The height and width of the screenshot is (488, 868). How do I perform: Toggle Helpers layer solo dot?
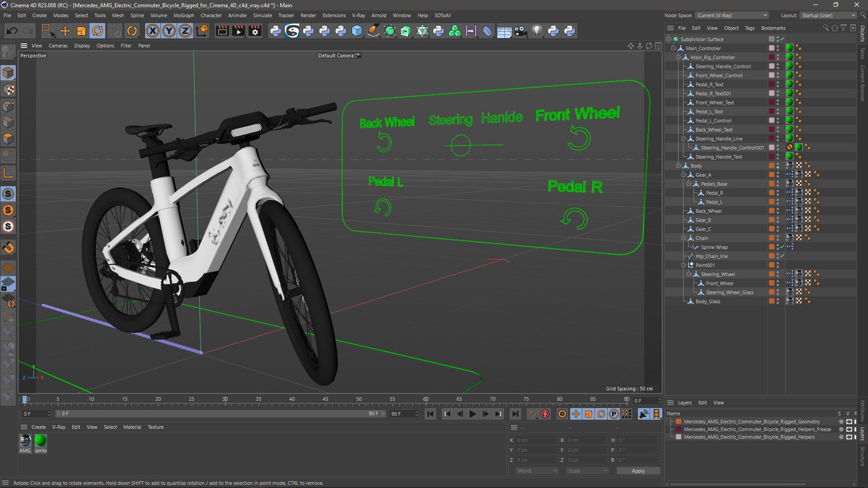(841, 437)
